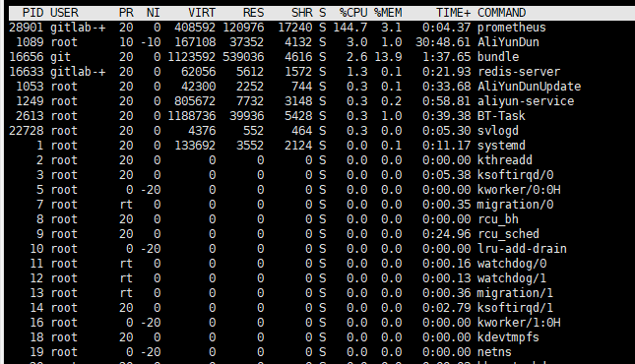Select the netns command name

(x=494, y=352)
